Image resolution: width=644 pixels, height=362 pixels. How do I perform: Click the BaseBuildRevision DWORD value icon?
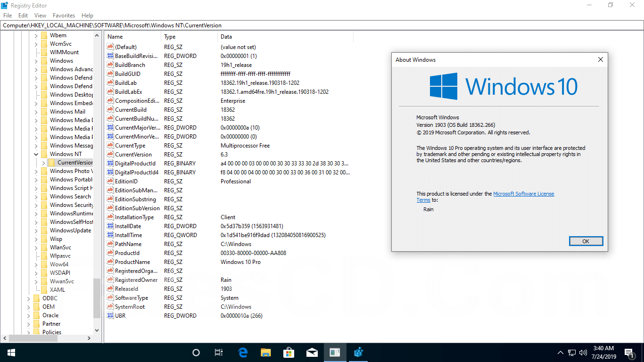110,56
